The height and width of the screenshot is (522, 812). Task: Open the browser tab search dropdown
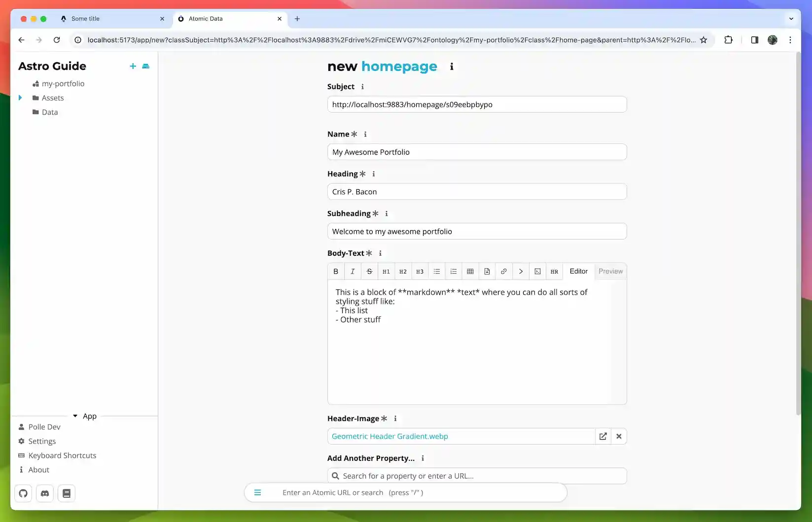coord(791,19)
